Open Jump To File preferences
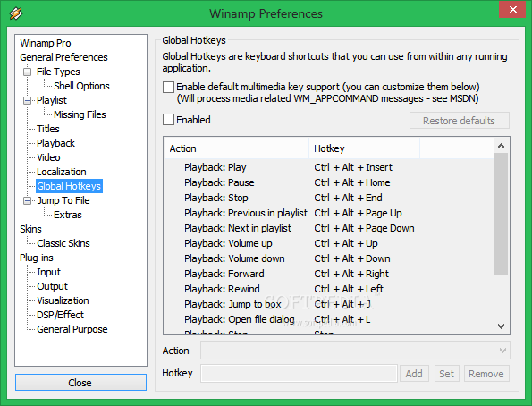 pos(63,200)
